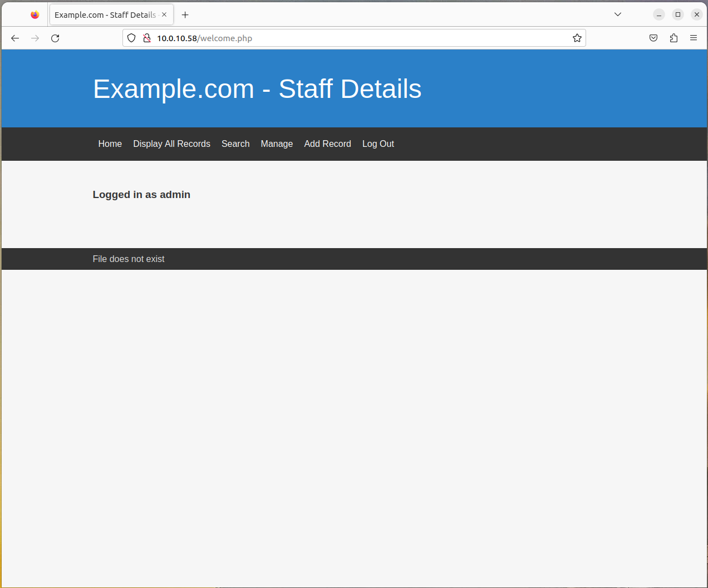Screen dimensions: 708x588
Task: Go to the Home page link
Action: tap(110, 144)
